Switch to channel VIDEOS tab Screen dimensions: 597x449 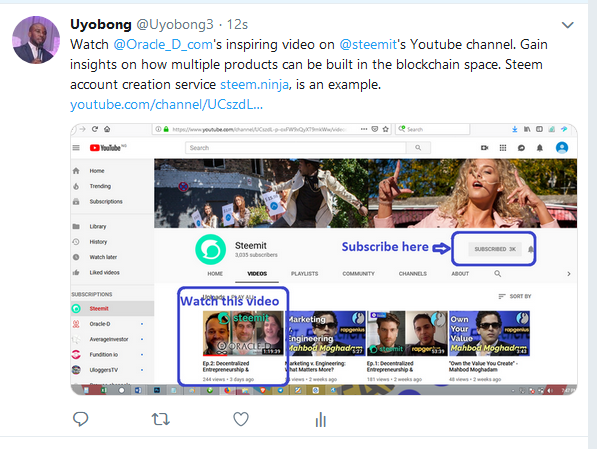[257, 274]
